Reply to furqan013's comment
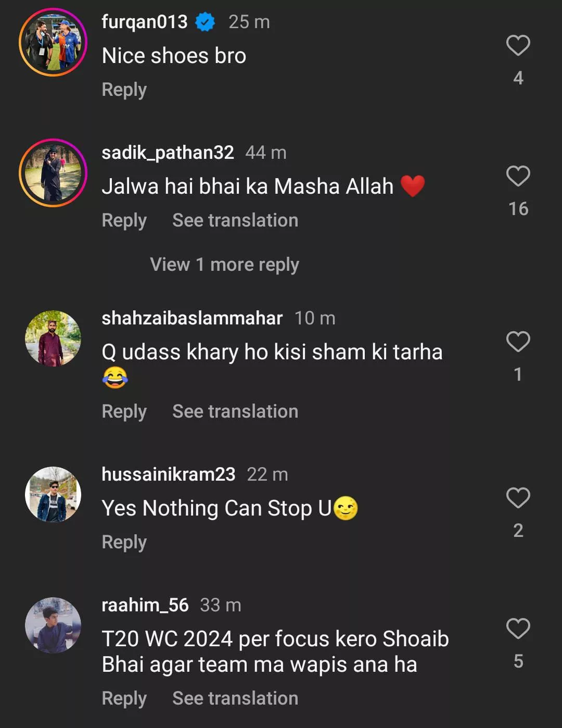The height and width of the screenshot is (728, 562). click(x=124, y=90)
